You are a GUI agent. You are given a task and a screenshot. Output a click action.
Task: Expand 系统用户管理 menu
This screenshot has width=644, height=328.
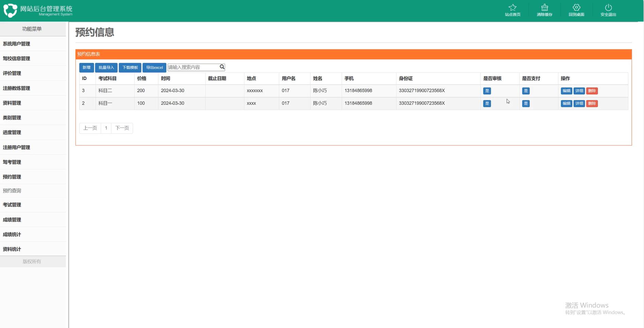click(33, 44)
